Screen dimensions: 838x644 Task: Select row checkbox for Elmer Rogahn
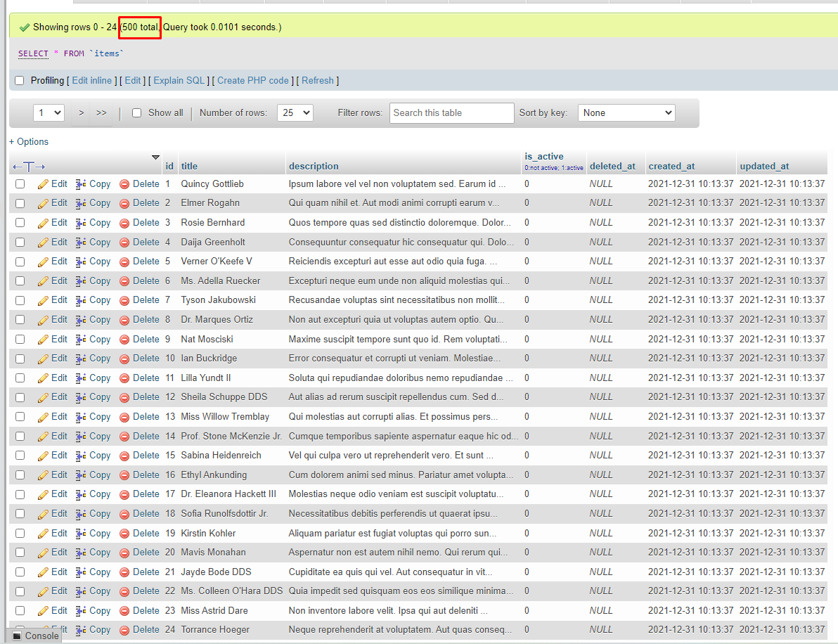[20, 203]
